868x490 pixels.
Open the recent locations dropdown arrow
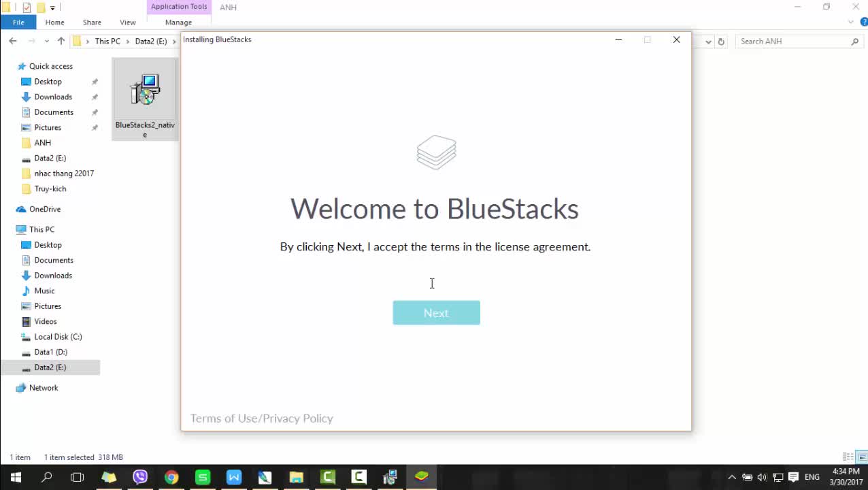click(46, 42)
